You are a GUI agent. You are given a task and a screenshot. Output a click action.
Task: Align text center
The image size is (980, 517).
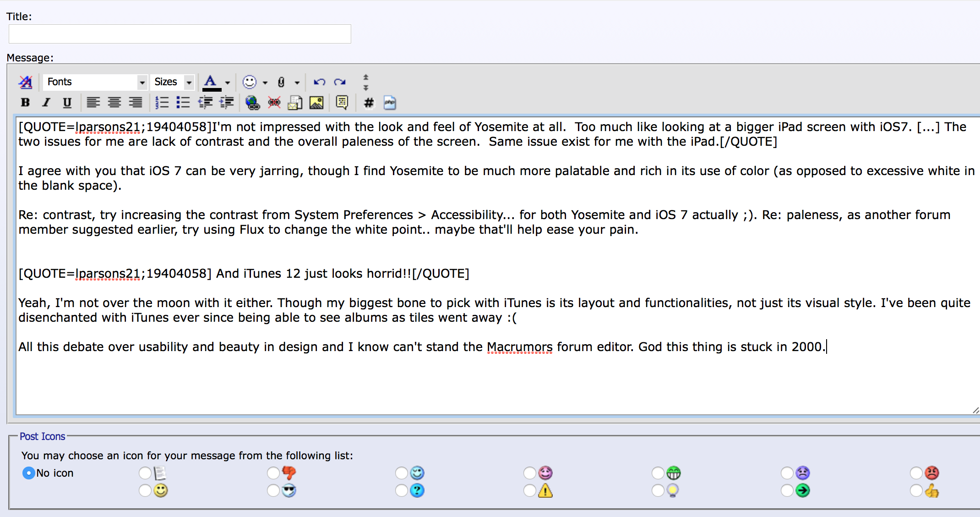[114, 103]
